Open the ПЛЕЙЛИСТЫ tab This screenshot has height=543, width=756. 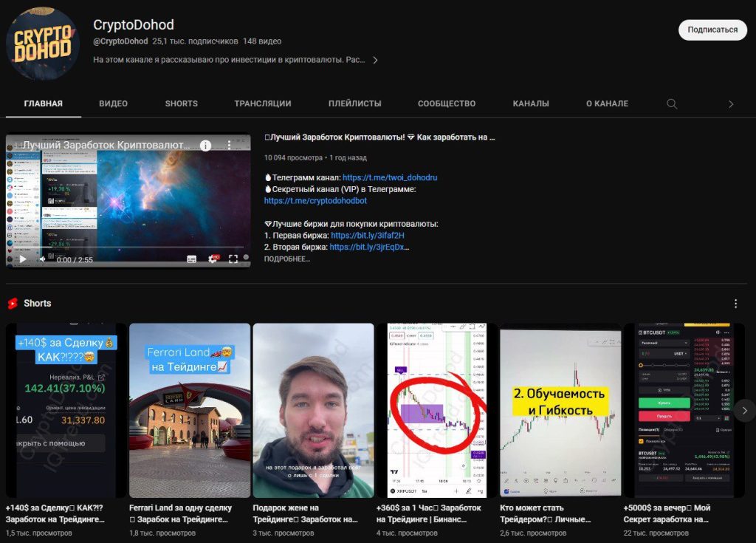point(354,104)
